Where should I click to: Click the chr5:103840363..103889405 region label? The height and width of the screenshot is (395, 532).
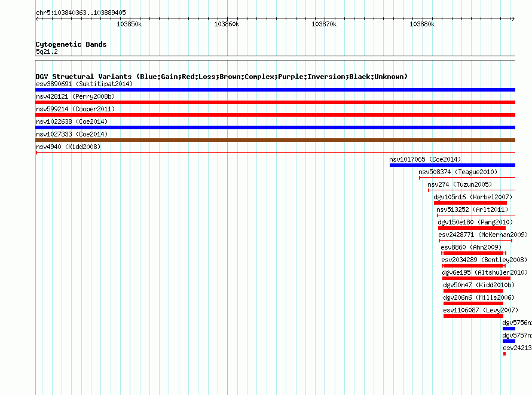[81, 13]
